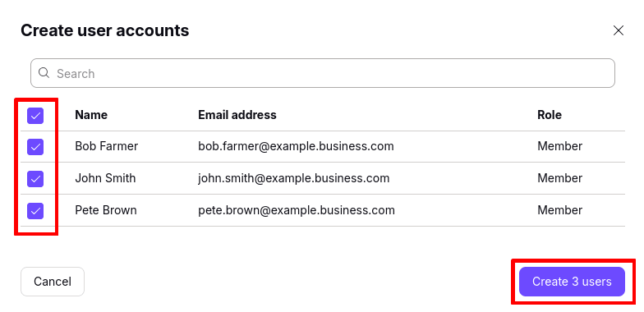644x312 pixels.
Task: Click john.smith@example.business.com email
Action: tap(294, 178)
